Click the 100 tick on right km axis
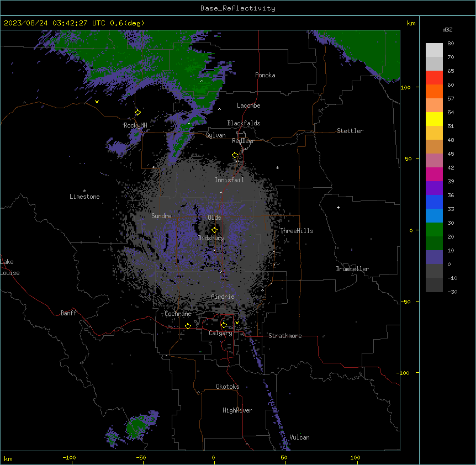476x465 pixels. [405, 88]
